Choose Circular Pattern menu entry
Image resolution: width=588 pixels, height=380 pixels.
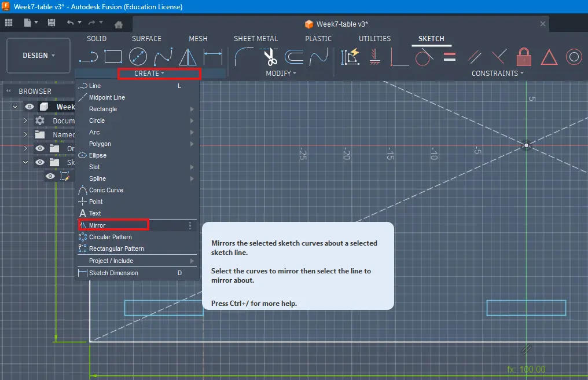pos(137,237)
